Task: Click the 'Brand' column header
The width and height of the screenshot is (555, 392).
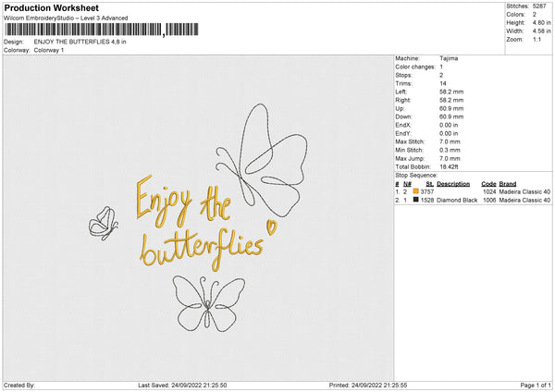Action: pyautogui.click(x=508, y=184)
